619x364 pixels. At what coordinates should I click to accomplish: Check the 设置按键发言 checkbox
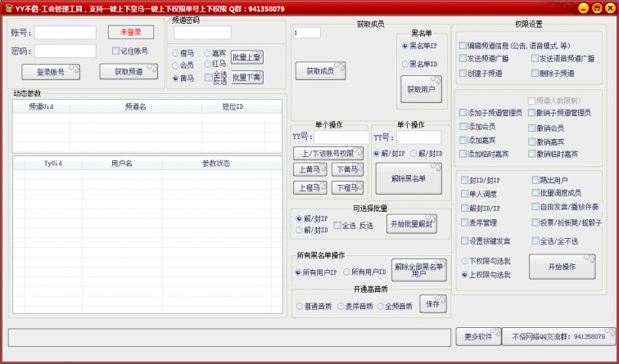464,240
